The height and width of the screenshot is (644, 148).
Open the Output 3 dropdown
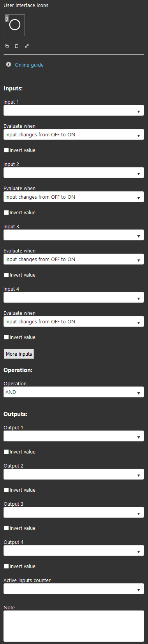pos(74,512)
